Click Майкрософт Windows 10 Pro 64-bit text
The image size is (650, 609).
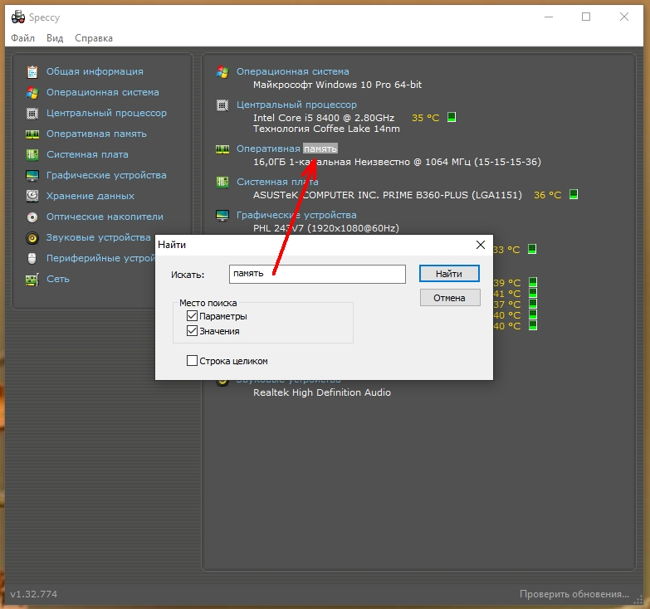tap(337, 85)
